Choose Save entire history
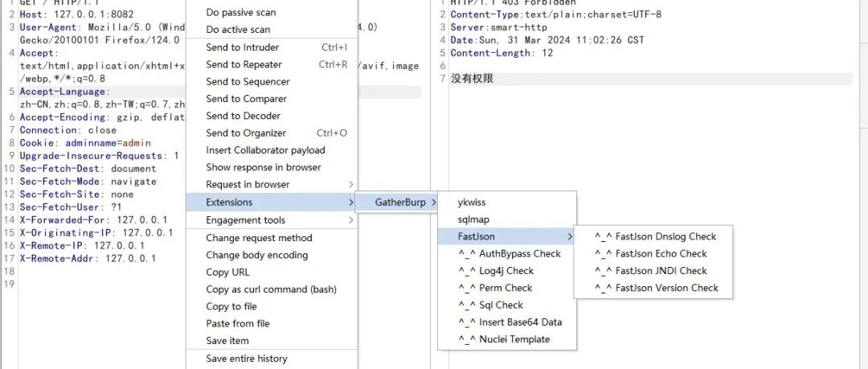868x369 pixels. point(272,359)
